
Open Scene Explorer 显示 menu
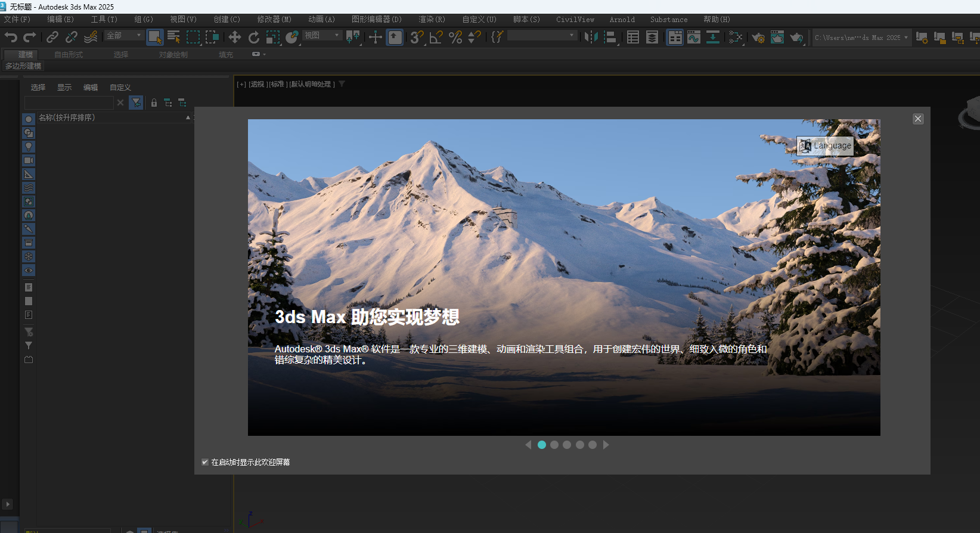(64, 87)
